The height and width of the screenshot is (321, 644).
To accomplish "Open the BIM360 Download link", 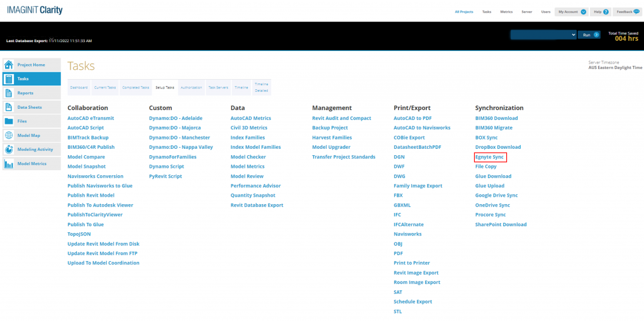I will [x=497, y=118].
